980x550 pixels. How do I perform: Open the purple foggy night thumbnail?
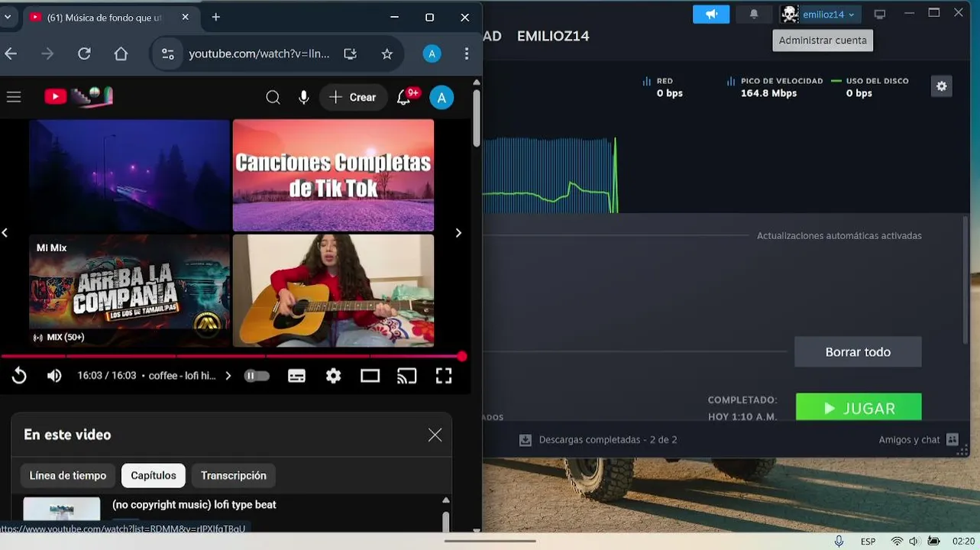click(x=129, y=175)
